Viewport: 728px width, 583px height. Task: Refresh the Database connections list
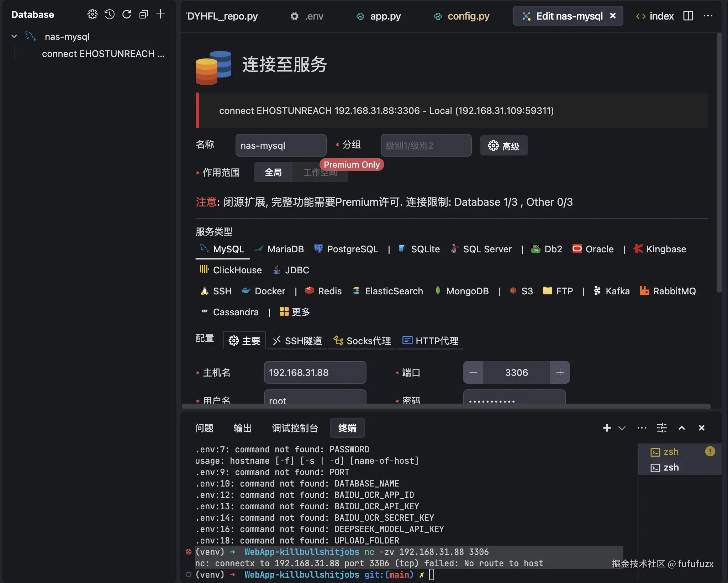click(127, 14)
